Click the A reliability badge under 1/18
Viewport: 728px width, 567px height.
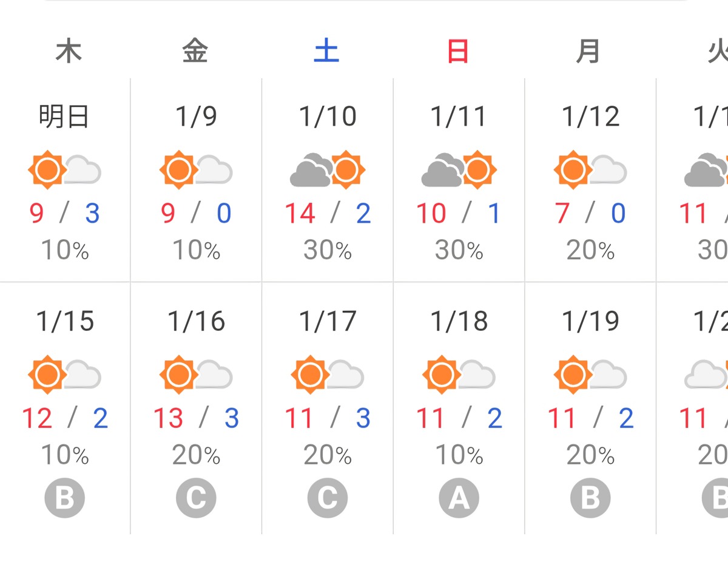[x=459, y=498]
